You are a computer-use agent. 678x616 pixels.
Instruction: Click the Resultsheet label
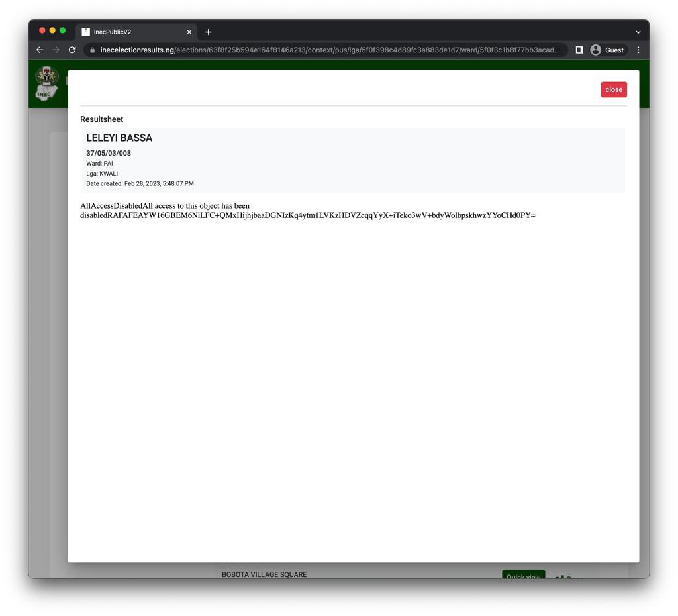coord(101,119)
